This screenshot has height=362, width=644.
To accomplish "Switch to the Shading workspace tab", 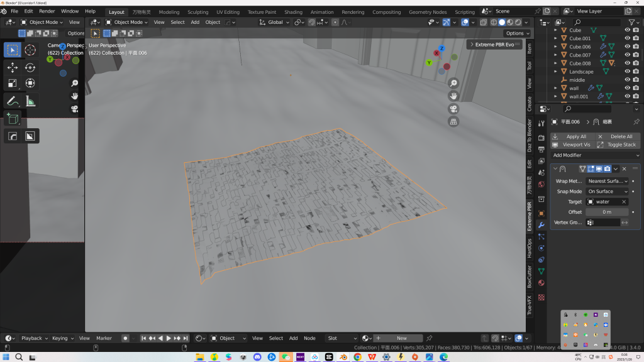I will (x=293, y=12).
